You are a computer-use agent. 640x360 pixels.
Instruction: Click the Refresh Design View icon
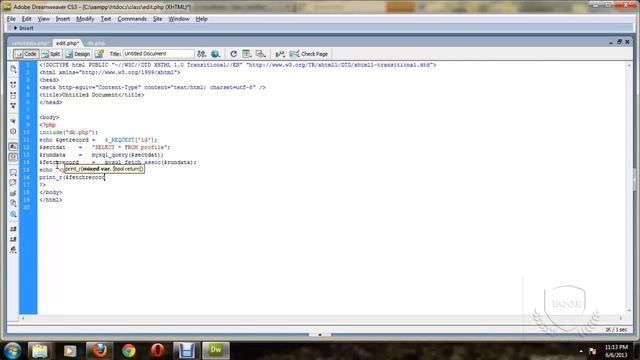point(233,54)
